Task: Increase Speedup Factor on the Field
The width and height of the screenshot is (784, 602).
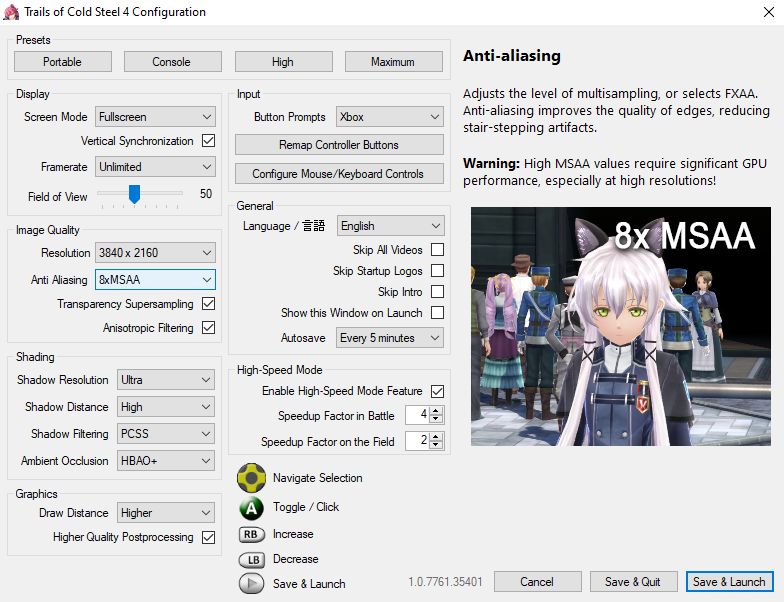Action: [x=436, y=437]
